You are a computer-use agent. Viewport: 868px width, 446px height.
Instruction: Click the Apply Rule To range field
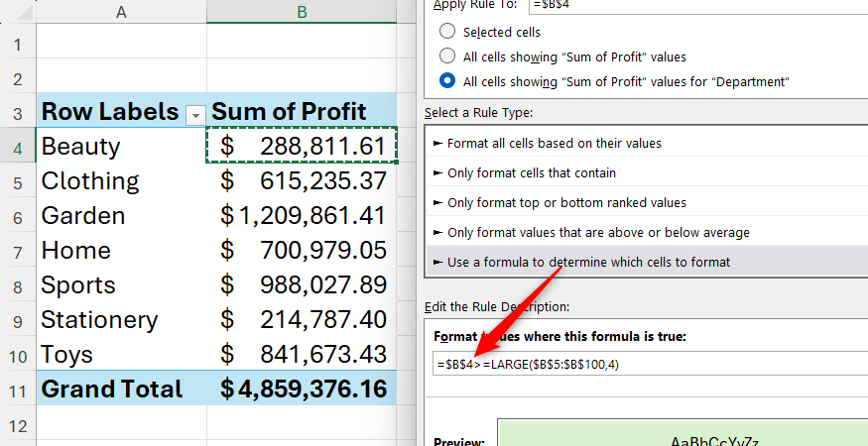pyautogui.click(x=698, y=5)
